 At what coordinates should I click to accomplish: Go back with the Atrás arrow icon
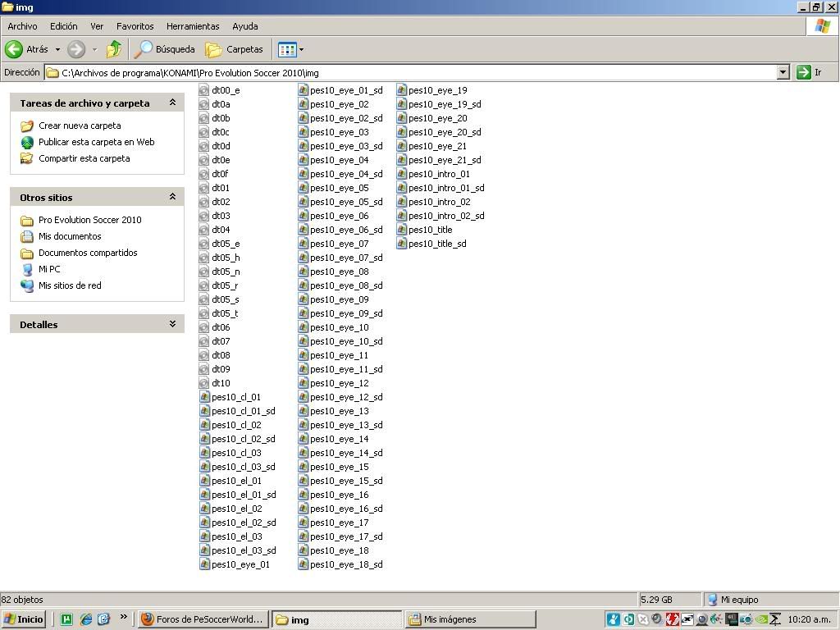click(14, 49)
